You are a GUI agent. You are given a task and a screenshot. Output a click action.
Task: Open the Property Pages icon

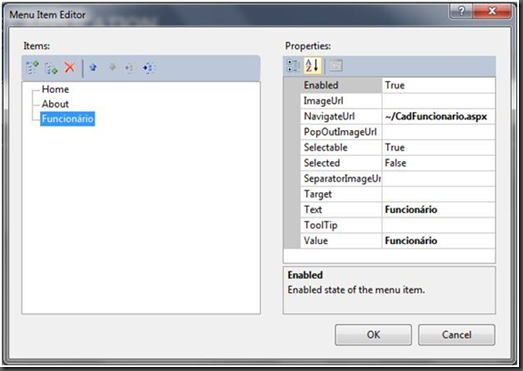[336, 66]
